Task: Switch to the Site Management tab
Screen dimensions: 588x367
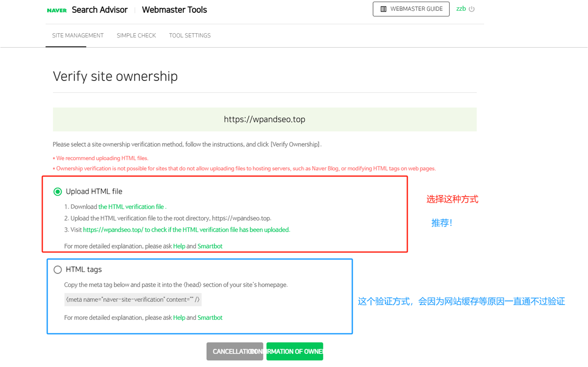Action: click(78, 36)
